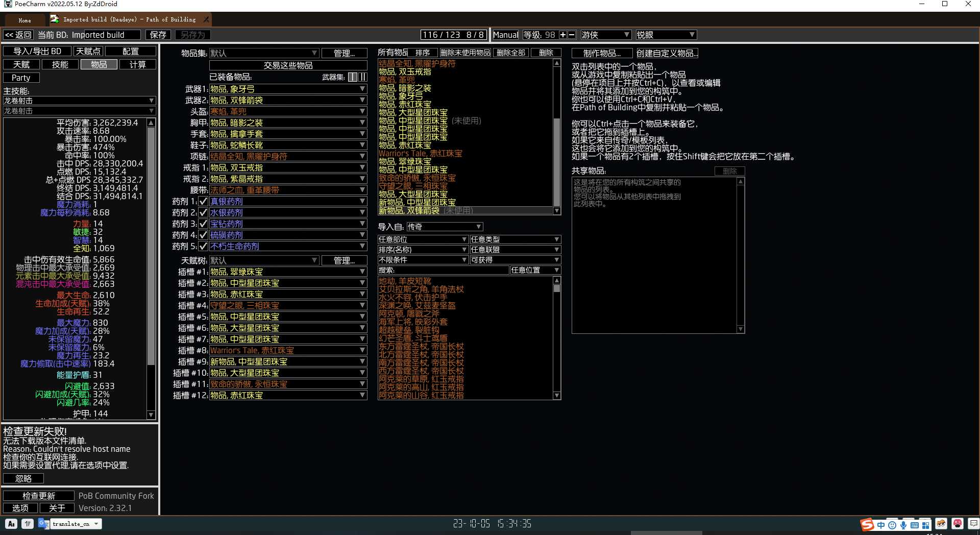Click the Google Translate icon in bottom bar
980x535 pixels.
click(x=43, y=524)
